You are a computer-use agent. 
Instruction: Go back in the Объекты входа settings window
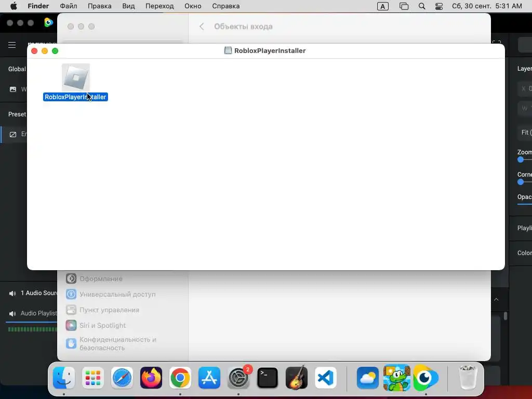[x=202, y=26]
